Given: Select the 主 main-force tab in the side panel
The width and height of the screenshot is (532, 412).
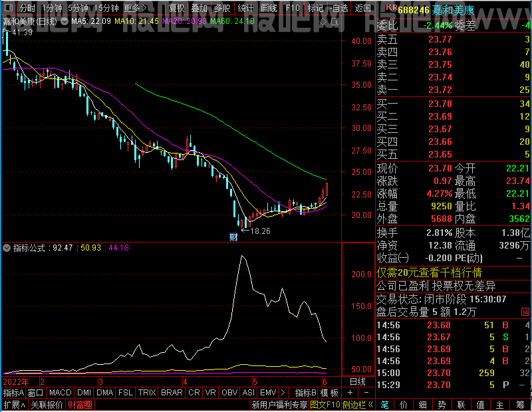Looking at the screenshot, I should tap(500, 405).
